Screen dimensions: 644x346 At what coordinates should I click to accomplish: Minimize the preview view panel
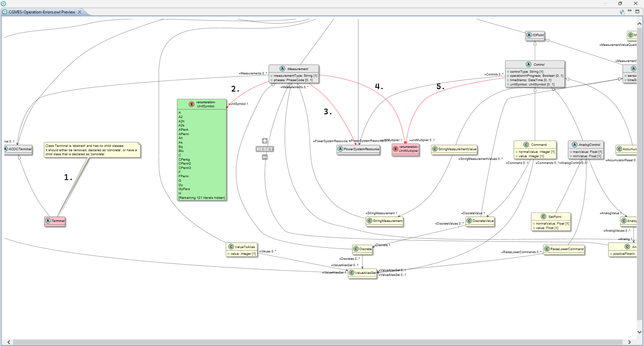tap(630, 11)
